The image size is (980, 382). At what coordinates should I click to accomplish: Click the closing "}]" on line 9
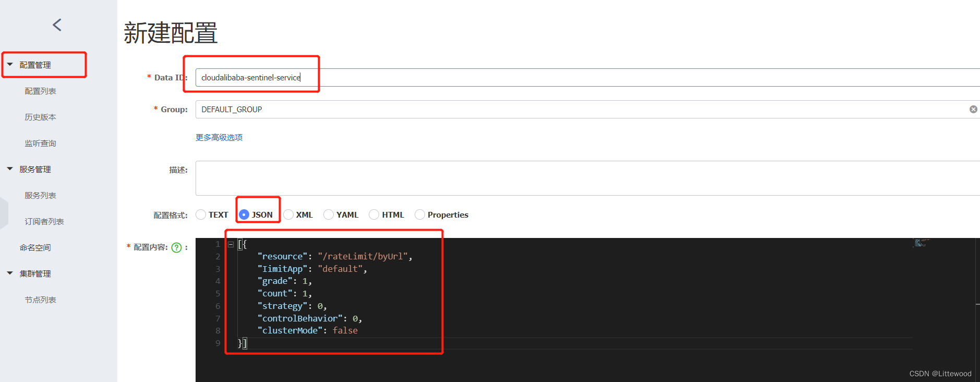pyautogui.click(x=243, y=343)
